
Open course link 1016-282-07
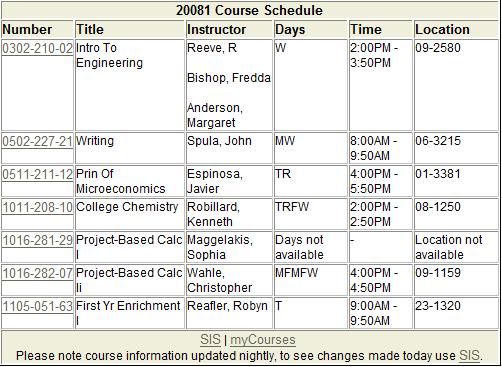pos(37,273)
